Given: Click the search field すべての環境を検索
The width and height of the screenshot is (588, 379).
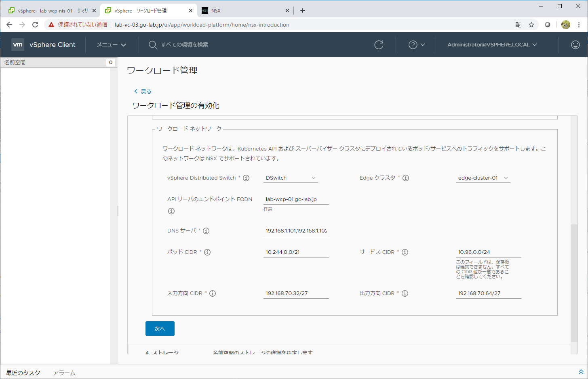Looking at the screenshot, I should pos(184,45).
